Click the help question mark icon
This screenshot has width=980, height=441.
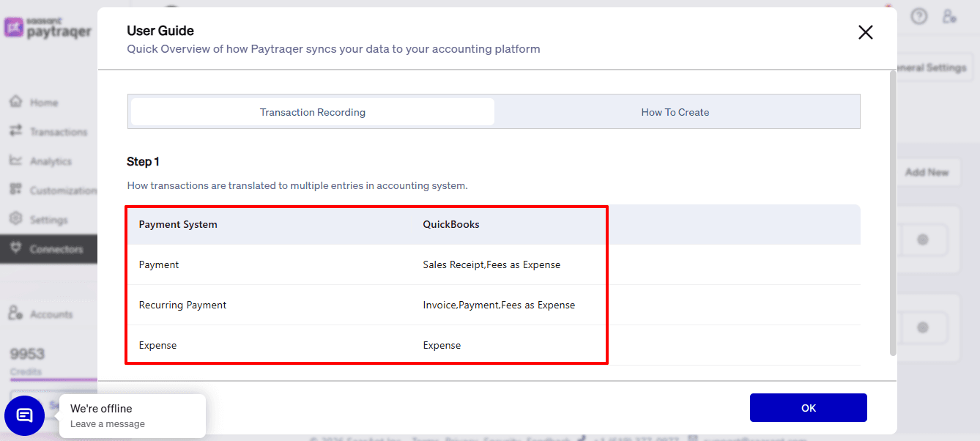click(x=918, y=16)
